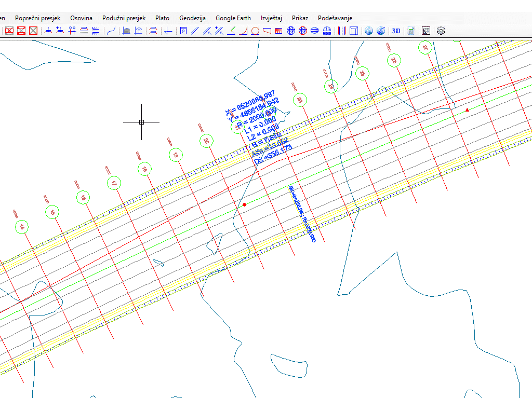Screen dimensions: 532x398
Task: Click the dark grid table icon
Action: pos(426,31)
